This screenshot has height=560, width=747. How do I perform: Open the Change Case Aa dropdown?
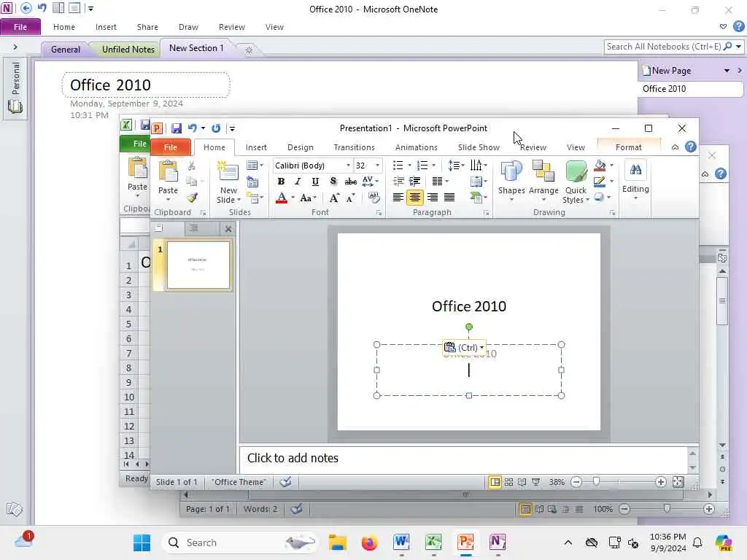click(309, 198)
